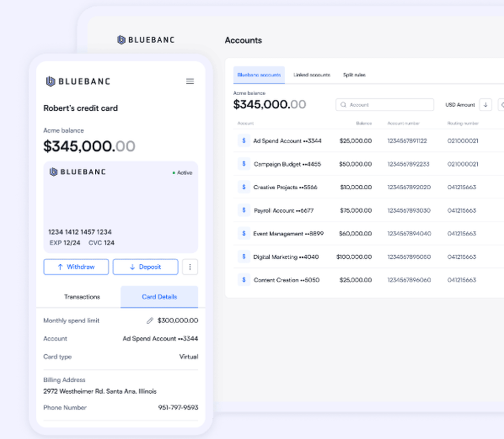Screen dimensions: 504x439
Task: Click the dollar icon for Content Creation row
Action: pos(243,280)
